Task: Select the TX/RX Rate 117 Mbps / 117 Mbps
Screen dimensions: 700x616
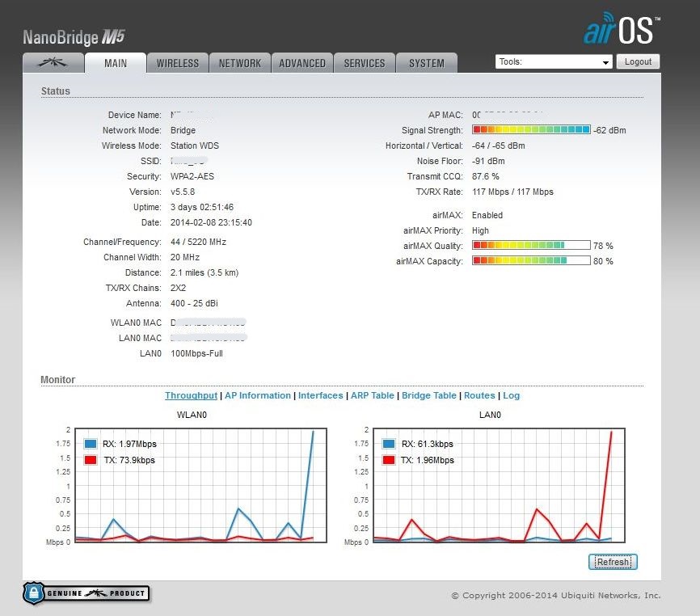Action: point(513,192)
